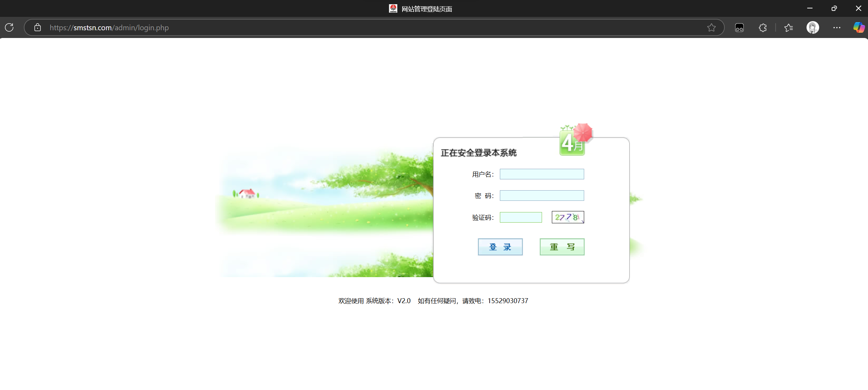Viewport: 868px width, 390px height.
Task: Open site info lock icon
Action: point(38,27)
